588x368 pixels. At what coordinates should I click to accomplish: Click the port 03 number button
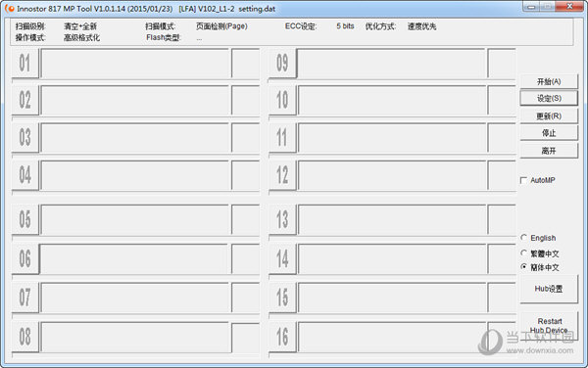click(24, 137)
